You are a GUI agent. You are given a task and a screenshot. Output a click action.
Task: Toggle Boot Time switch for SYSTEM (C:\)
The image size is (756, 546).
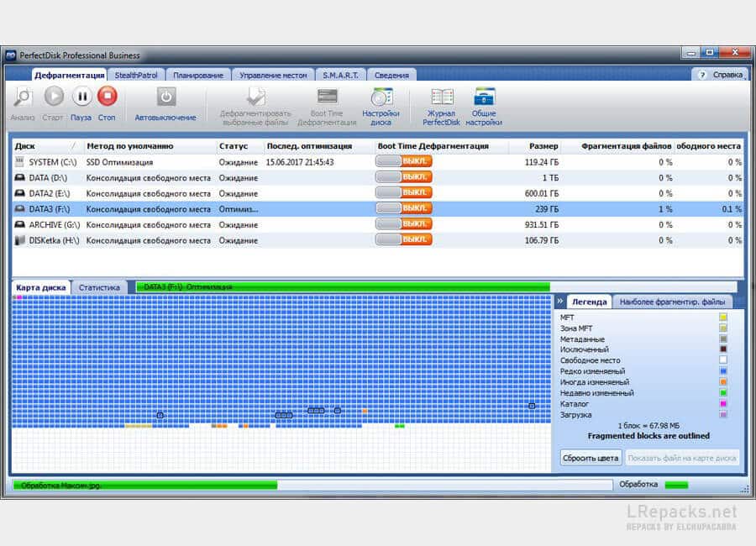(403, 161)
